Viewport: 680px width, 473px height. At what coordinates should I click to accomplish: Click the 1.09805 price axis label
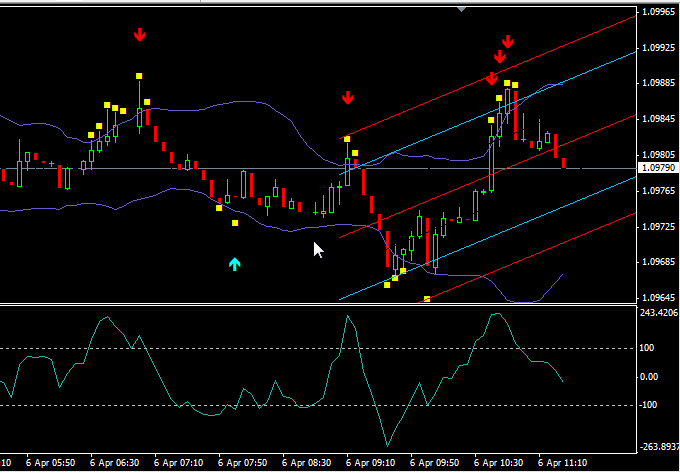click(660, 155)
